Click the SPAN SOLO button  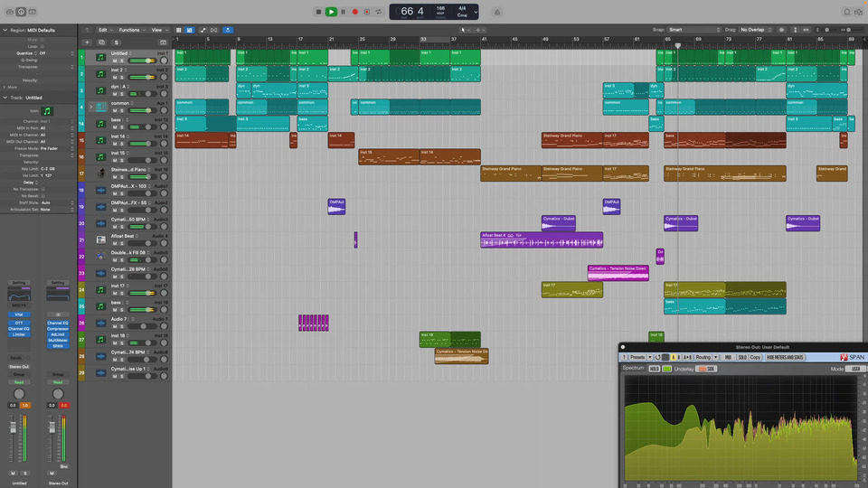742,358
